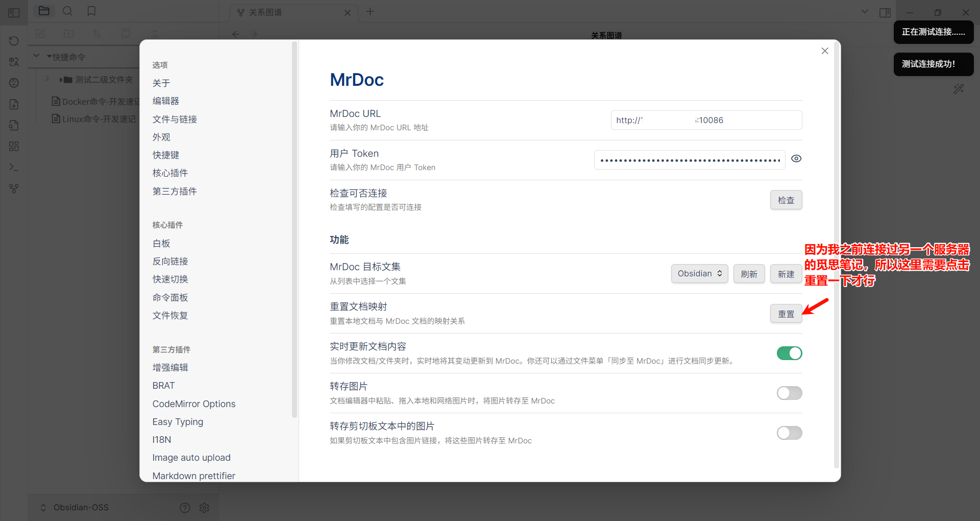Open the search magnifier in sidebar header
This screenshot has height=521, width=980.
click(x=67, y=11)
